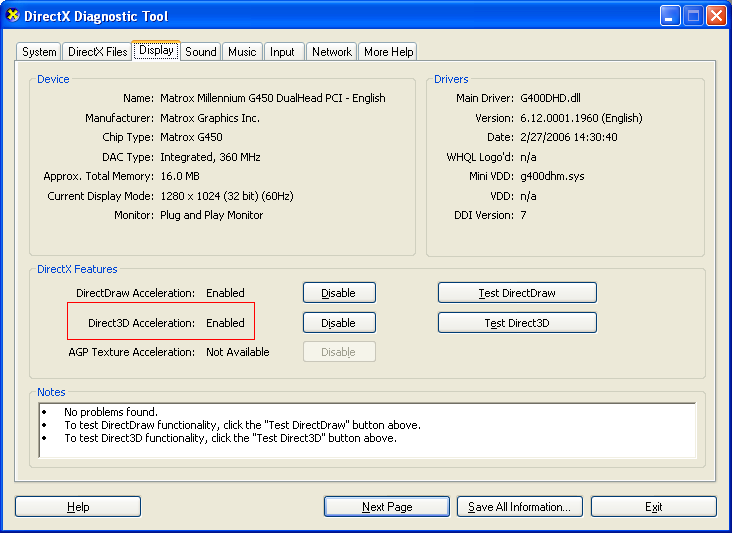This screenshot has height=533, width=732.
Task: Click the No problems found note
Action: [111, 412]
